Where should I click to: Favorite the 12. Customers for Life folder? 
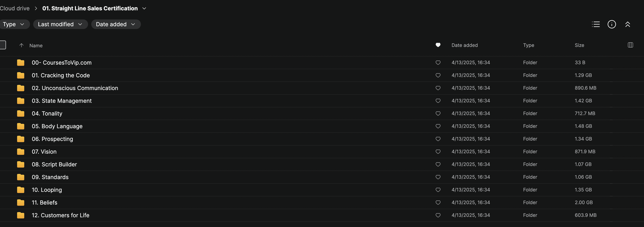point(438,215)
